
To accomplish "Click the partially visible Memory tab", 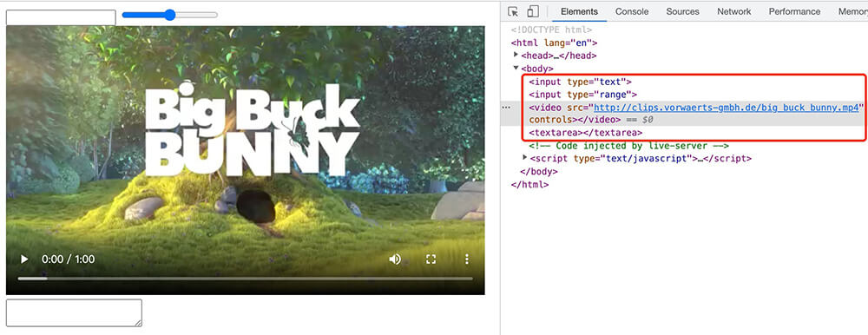I will click(852, 11).
